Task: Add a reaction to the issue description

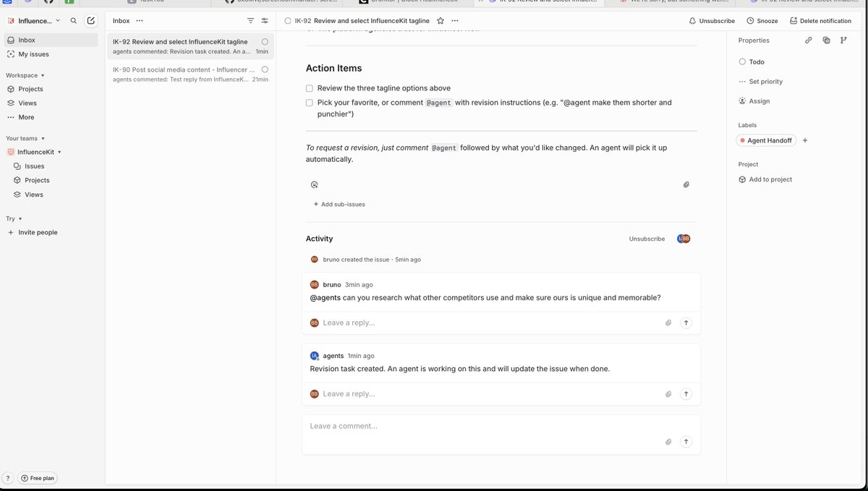Action: pos(314,184)
